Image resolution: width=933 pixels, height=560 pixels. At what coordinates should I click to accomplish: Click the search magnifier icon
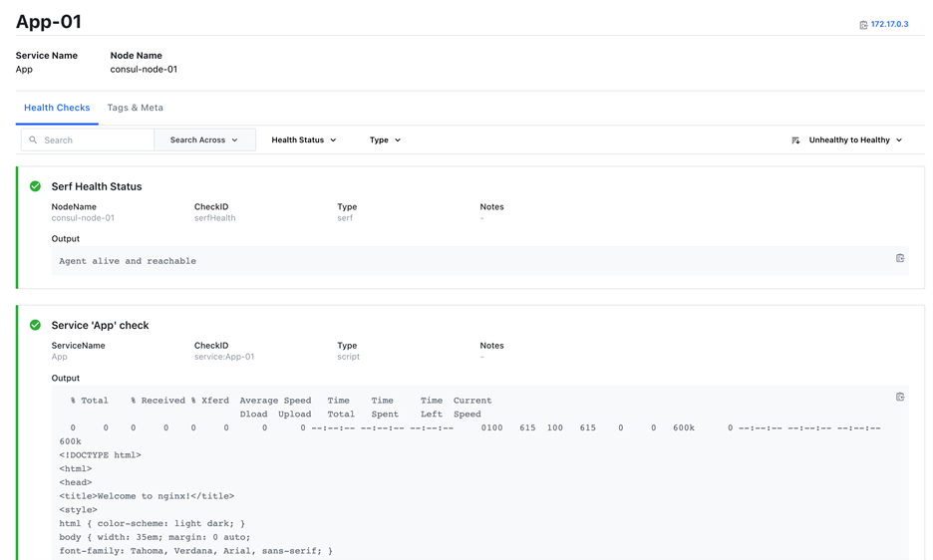(x=34, y=140)
